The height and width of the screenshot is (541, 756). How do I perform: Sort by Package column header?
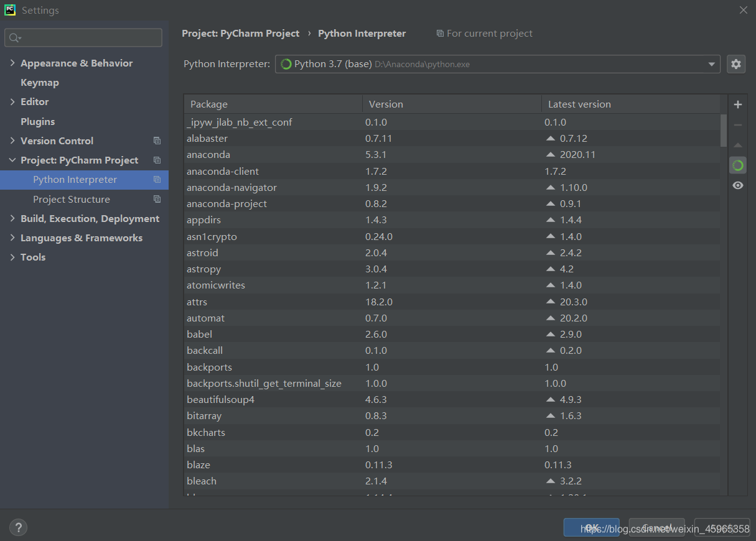pos(273,104)
